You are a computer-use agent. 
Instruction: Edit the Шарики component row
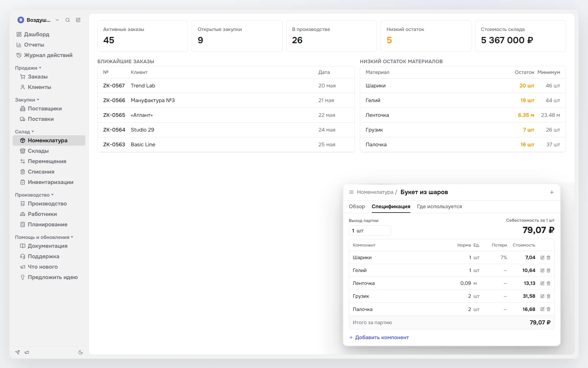[x=542, y=258]
